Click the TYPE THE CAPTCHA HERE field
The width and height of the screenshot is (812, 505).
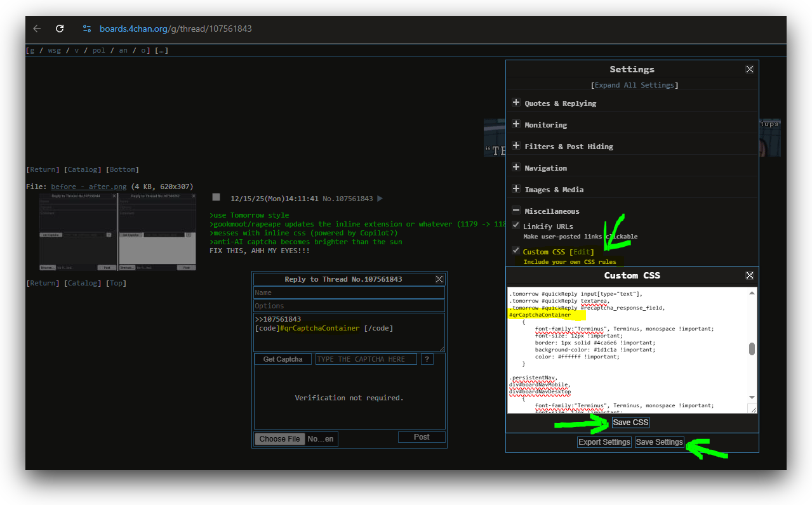click(366, 359)
